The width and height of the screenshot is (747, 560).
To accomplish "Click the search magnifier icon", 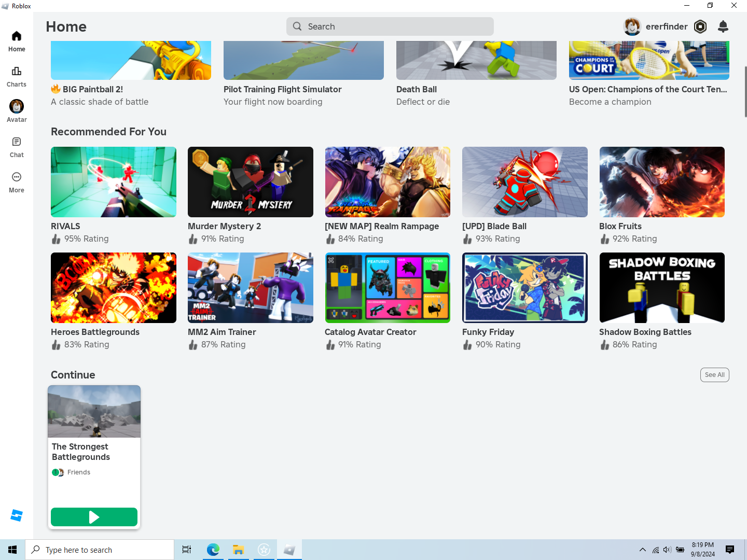I will 297,26.
